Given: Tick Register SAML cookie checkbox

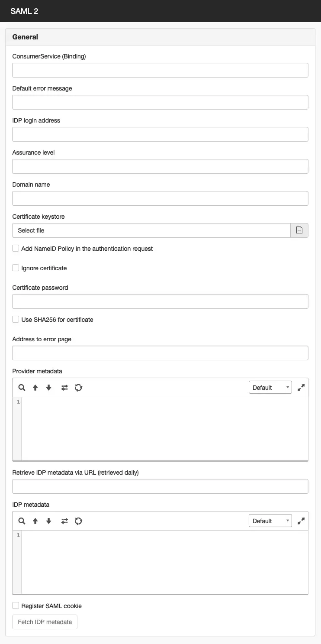Looking at the screenshot, I should [x=16, y=606].
